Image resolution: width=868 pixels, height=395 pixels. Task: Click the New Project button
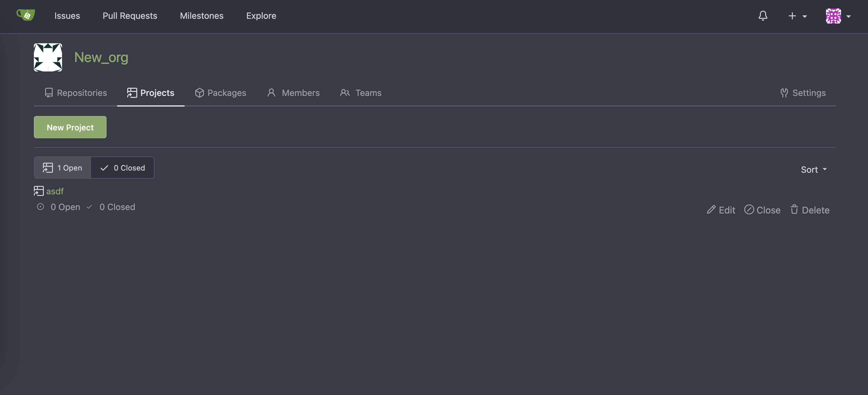point(70,127)
